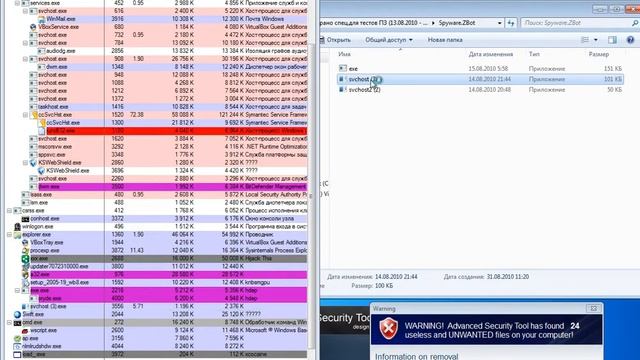Select the mscorsvw.exe process row
Image resolution: width=640 pixels, height=360 pixels.
(168, 147)
